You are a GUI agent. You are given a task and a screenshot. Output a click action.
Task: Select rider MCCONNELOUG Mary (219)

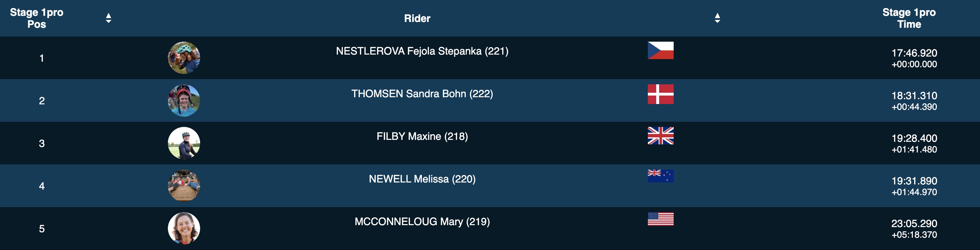pyautogui.click(x=422, y=222)
